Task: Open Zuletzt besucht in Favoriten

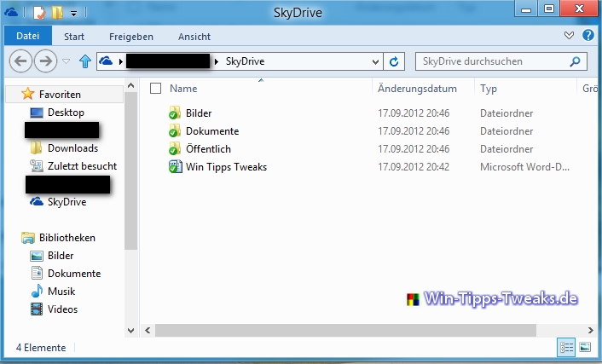Action: click(82, 166)
